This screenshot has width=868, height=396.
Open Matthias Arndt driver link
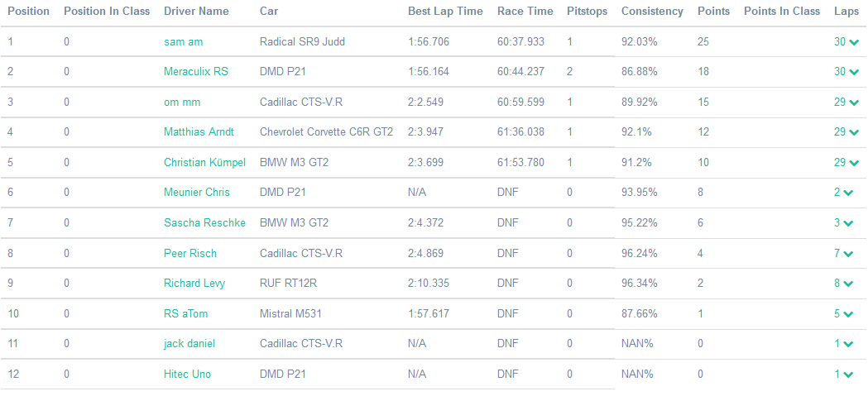[x=199, y=132]
